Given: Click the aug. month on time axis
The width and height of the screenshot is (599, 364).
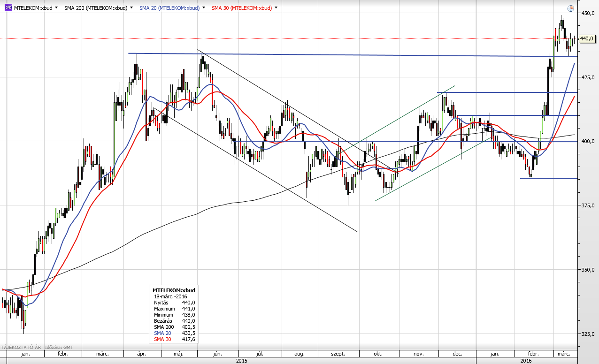Looking at the screenshot, I should (x=300, y=354).
